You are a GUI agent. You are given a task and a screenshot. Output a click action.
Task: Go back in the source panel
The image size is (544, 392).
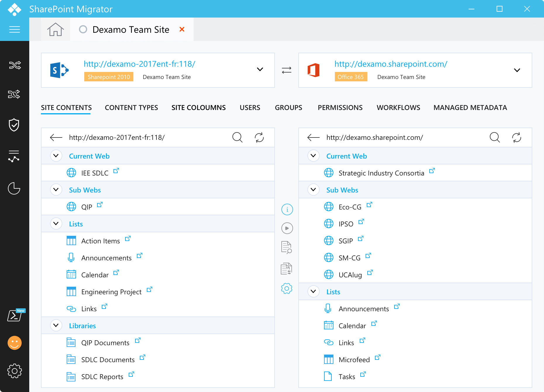[x=56, y=137]
